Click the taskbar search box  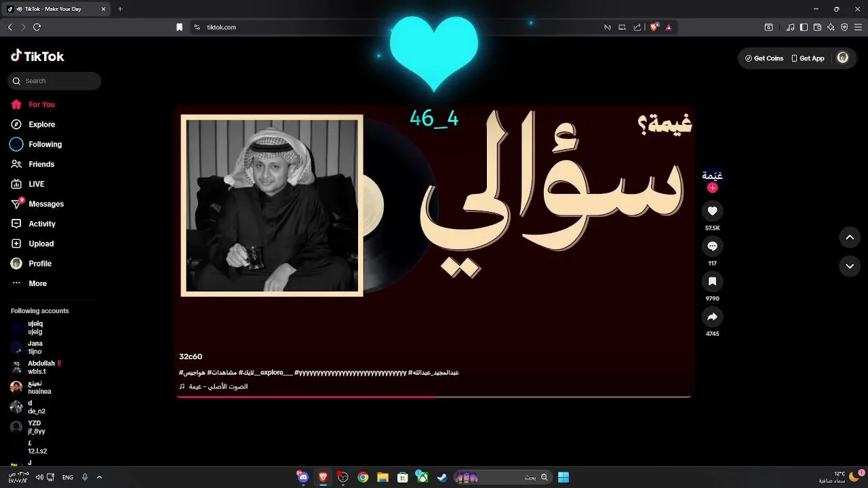(502, 477)
